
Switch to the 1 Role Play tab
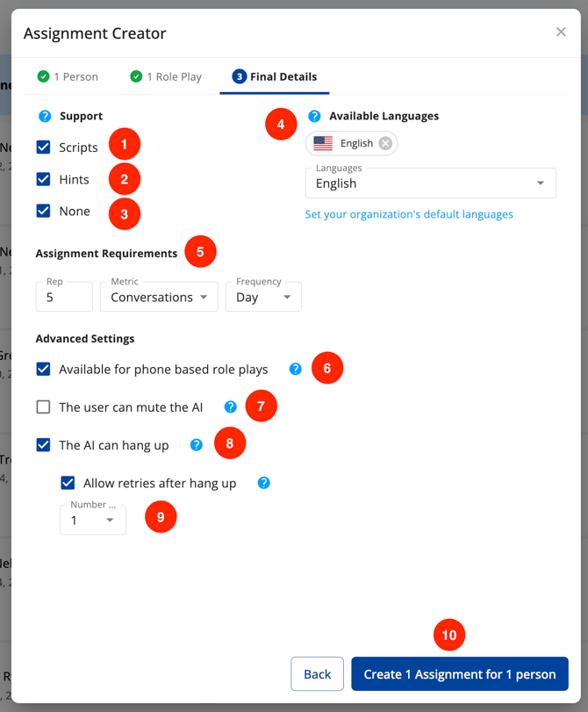(x=167, y=77)
